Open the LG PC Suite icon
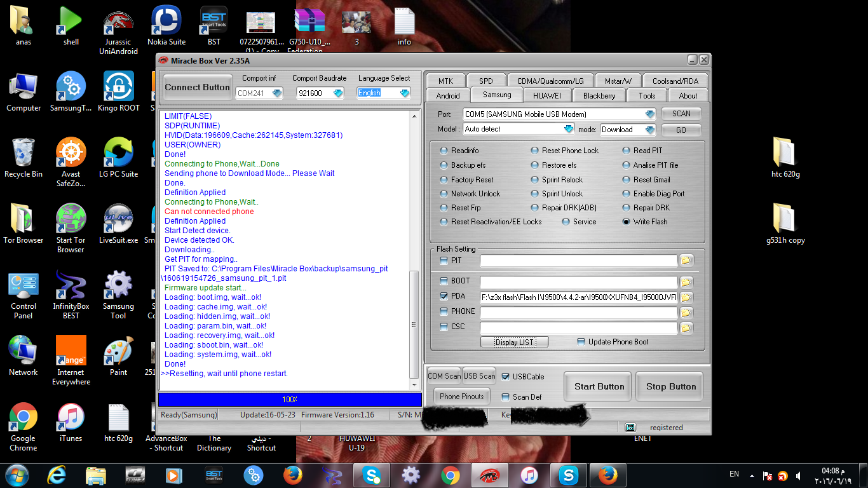This screenshot has width=868, height=488. click(119, 158)
